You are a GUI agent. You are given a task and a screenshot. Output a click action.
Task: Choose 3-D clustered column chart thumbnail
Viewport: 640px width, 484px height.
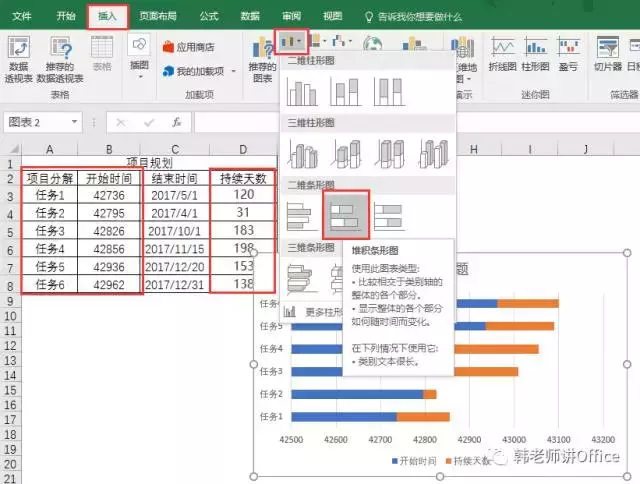pyautogui.click(x=302, y=154)
